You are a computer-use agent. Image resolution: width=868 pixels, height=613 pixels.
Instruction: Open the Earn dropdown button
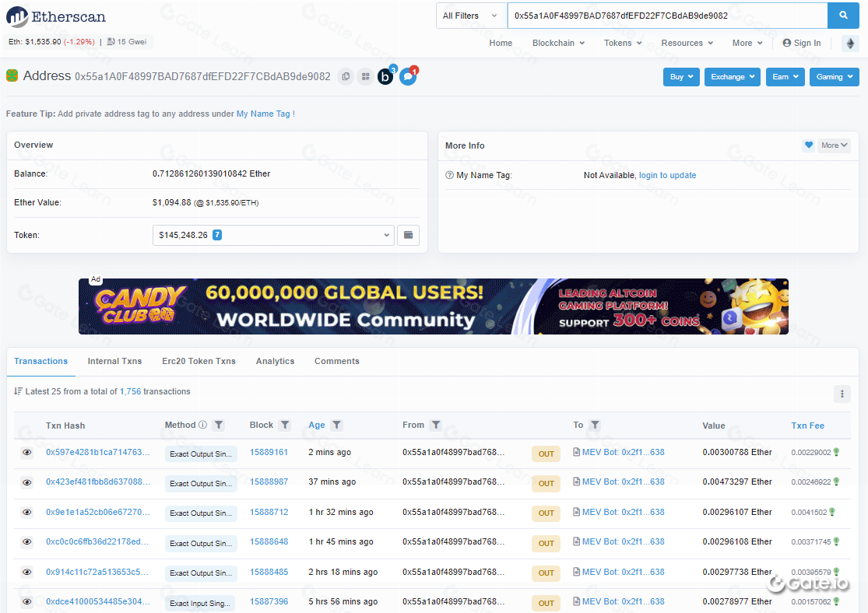click(x=785, y=77)
